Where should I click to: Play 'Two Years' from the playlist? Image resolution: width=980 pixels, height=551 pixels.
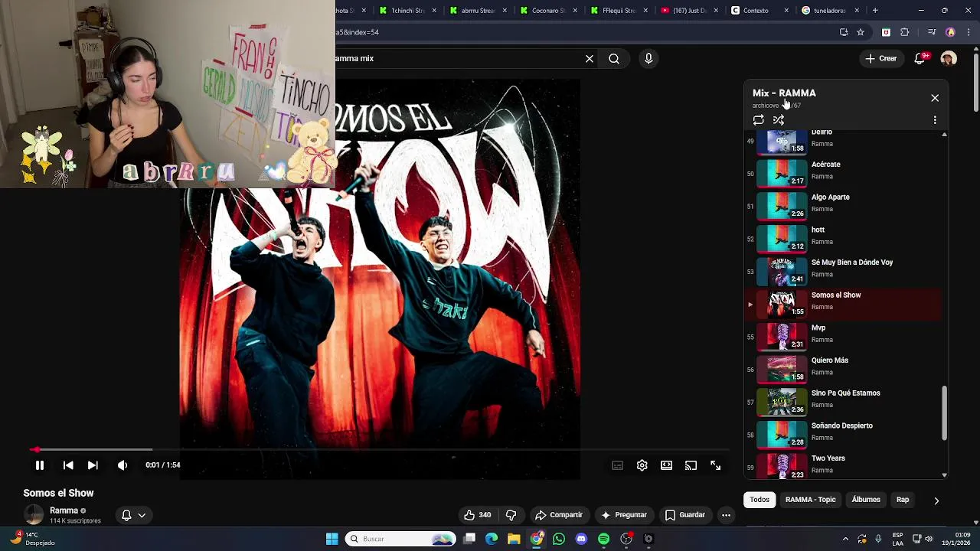point(842,465)
